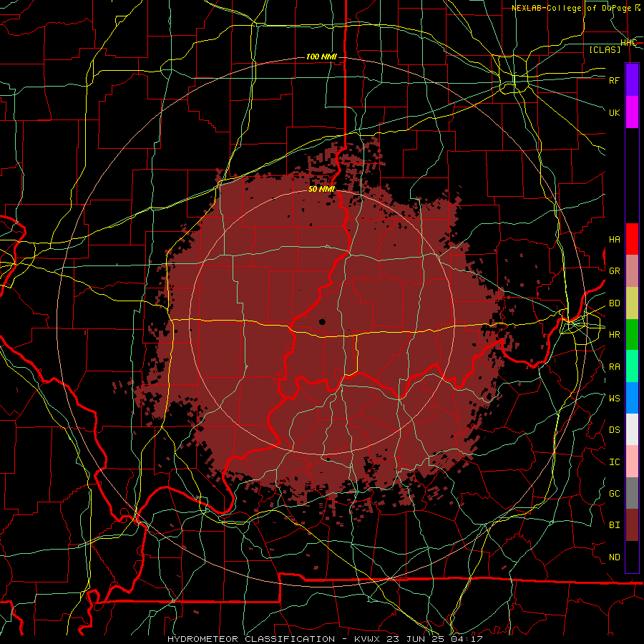Click the DS white legend swatch
The width and height of the screenshot is (644, 644).
(632, 429)
